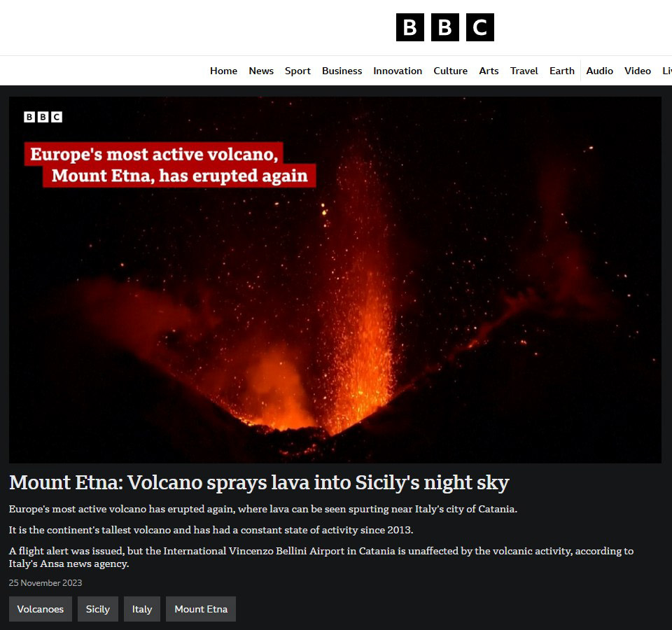Screen dimensions: 672x630
Task: Open the Arts section
Action: coord(489,71)
